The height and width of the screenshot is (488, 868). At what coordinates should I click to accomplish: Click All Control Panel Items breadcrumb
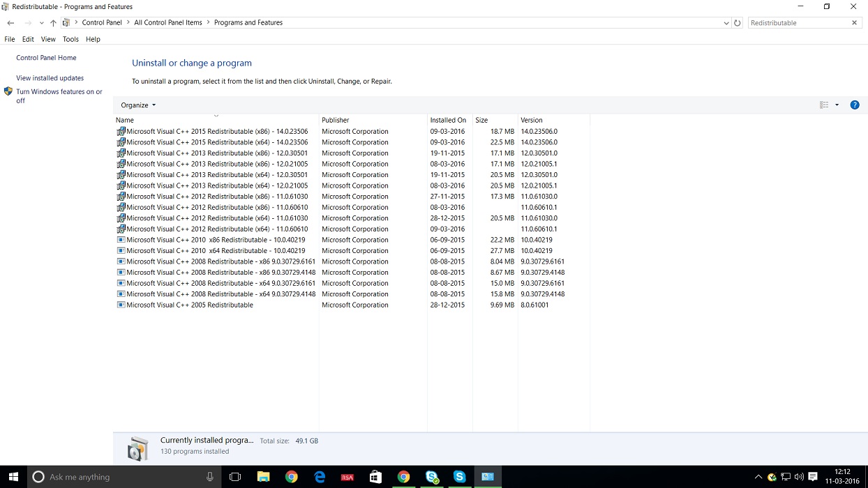coord(168,23)
